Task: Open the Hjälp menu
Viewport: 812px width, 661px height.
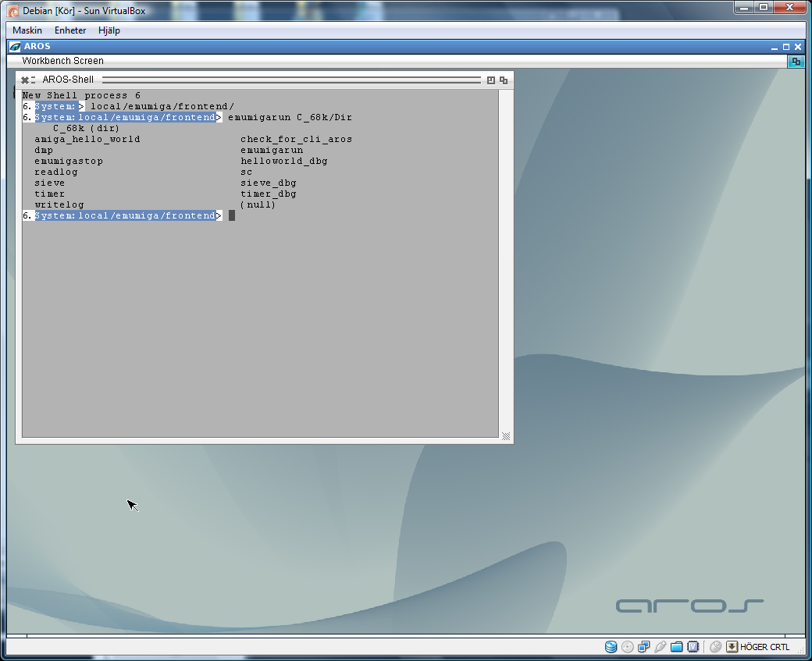Action: 109,30
